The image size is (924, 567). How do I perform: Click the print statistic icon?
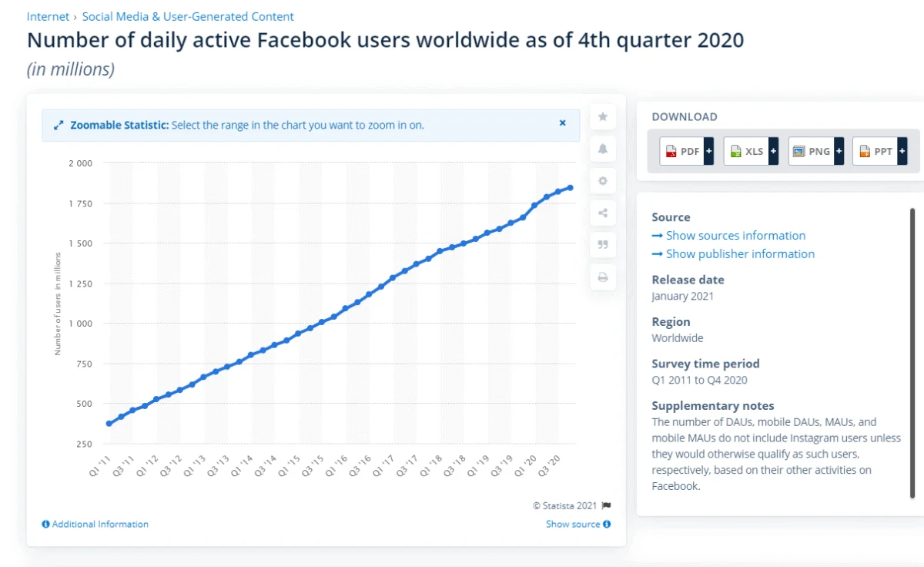[x=603, y=277]
